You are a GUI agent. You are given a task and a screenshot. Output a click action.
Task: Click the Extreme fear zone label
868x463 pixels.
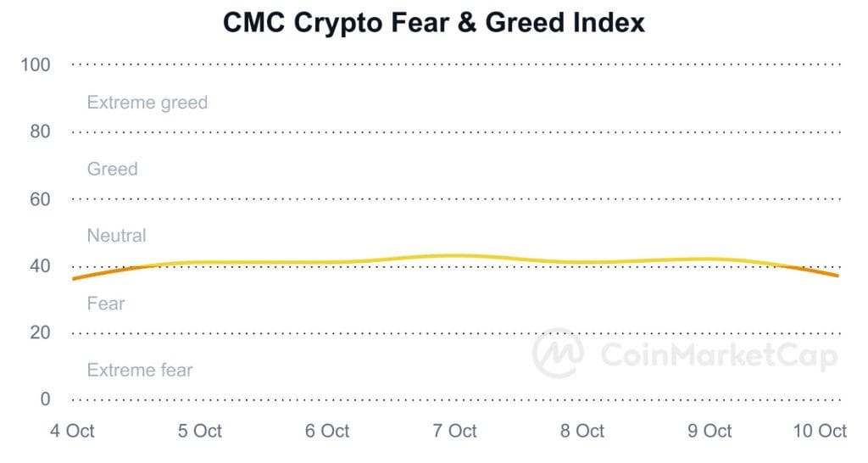(140, 370)
